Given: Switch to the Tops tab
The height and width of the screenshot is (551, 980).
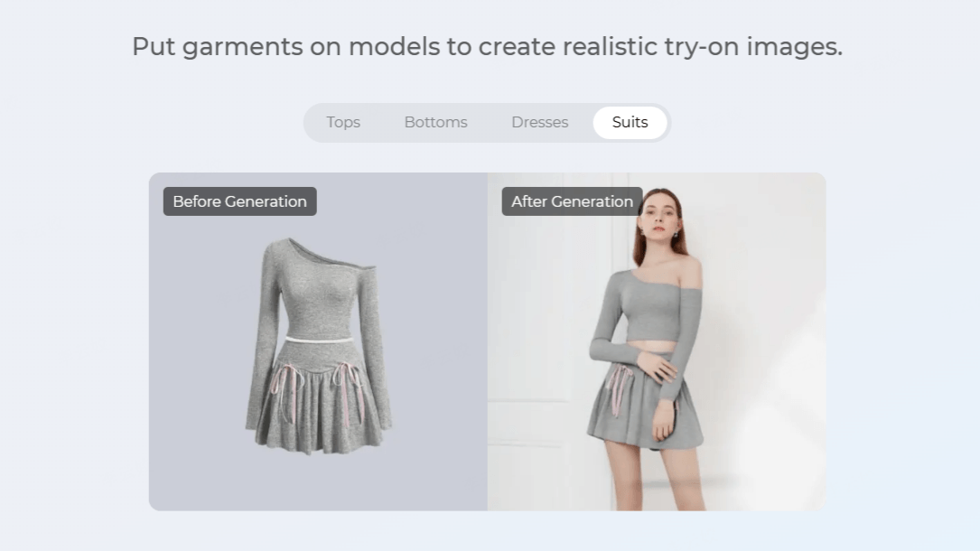Looking at the screenshot, I should [343, 123].
